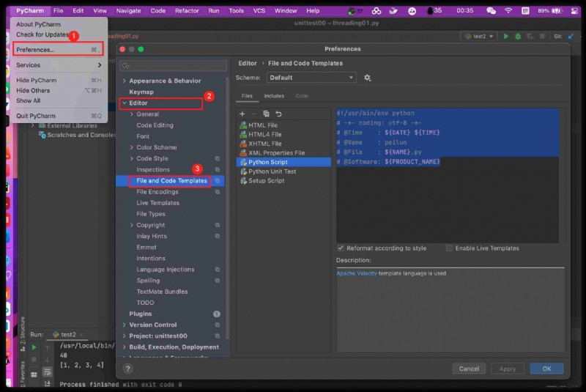Click the HTML File icon

pos(243,125)
